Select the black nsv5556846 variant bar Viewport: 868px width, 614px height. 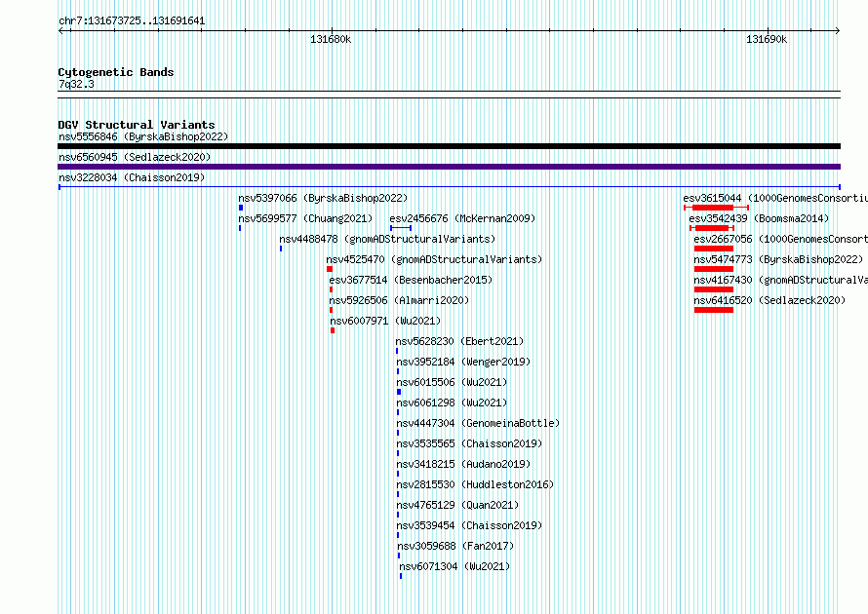(x=449, y=146)
